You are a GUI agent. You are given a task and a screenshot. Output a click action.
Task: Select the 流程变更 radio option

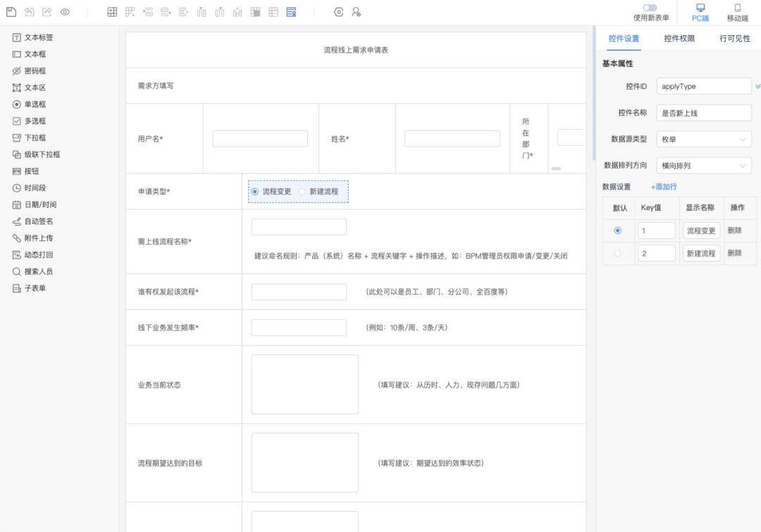[255, 191]
